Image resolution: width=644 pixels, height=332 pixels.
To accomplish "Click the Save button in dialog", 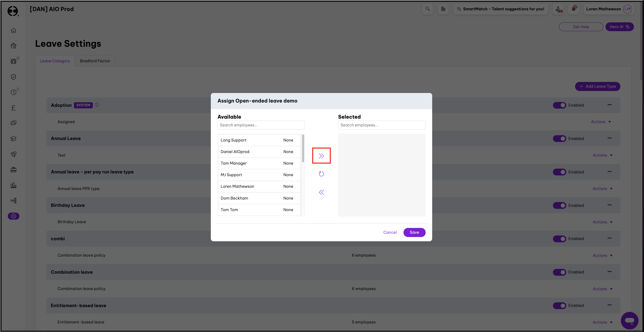I will point(414,232).
